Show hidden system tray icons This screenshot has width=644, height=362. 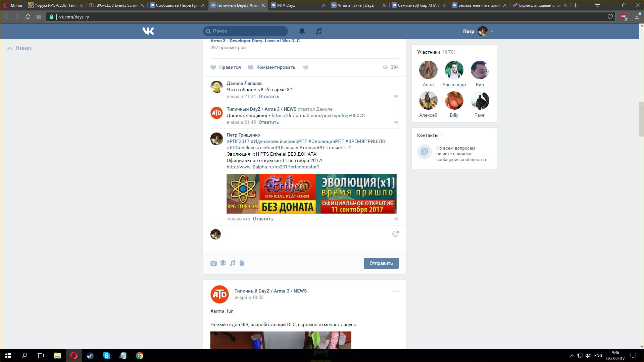click(x=572, y=356)
